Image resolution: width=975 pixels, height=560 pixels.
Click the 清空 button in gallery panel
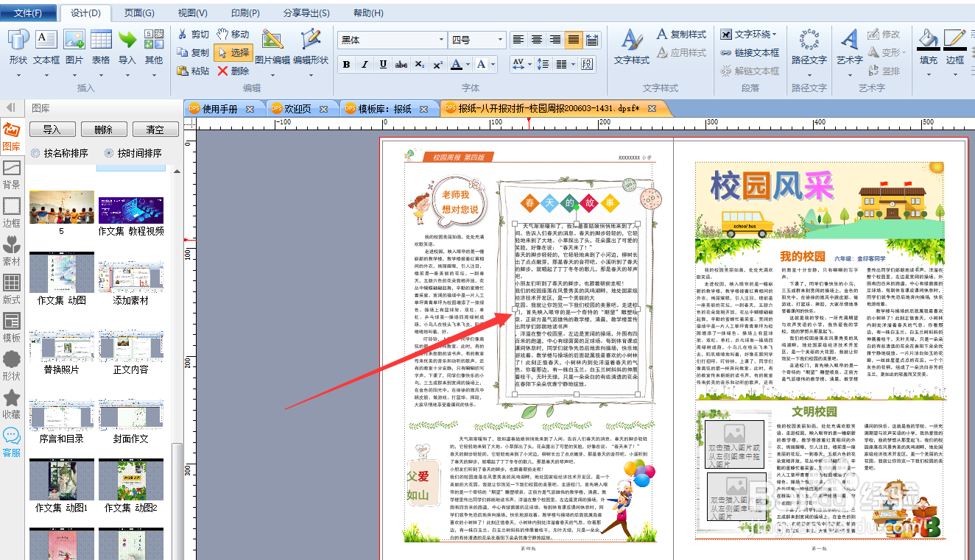pyautogui.click(x=155, y=129)
